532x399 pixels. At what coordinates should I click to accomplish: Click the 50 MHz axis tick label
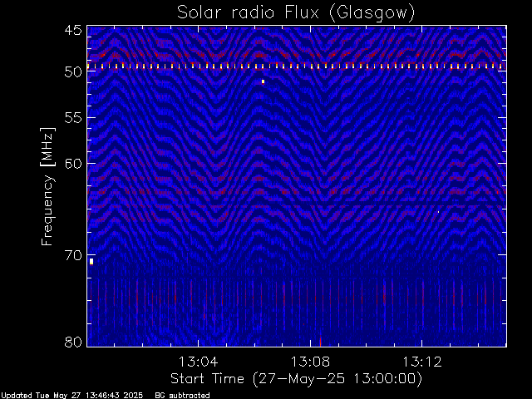click(x=73, y=72)
